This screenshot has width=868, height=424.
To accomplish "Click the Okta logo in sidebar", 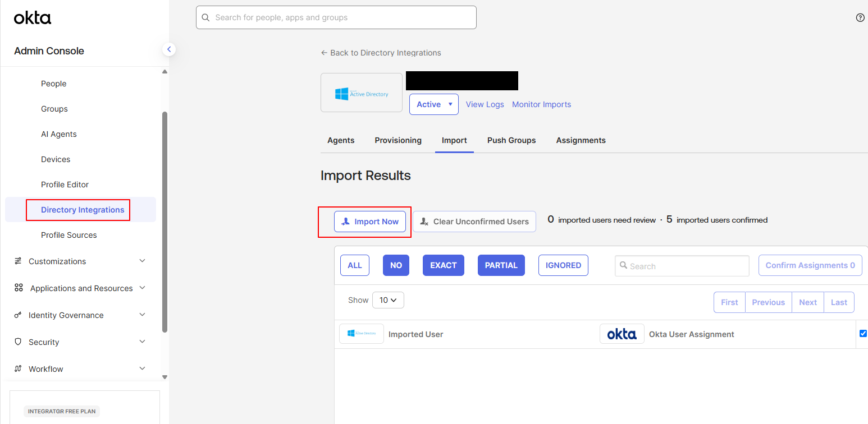I will (x=33, y=18).
